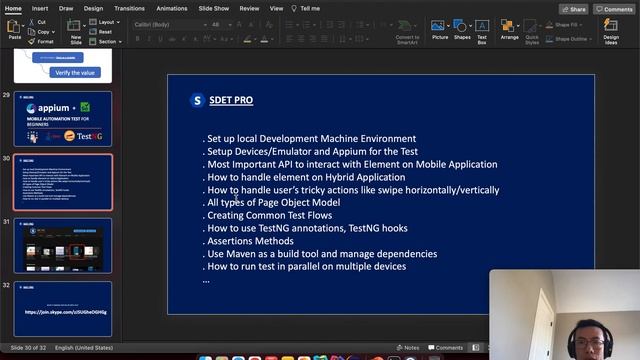Viewport: 640px width, 360px height.
Task: Select slide 30 thumbnail
Action: point(63,182)
